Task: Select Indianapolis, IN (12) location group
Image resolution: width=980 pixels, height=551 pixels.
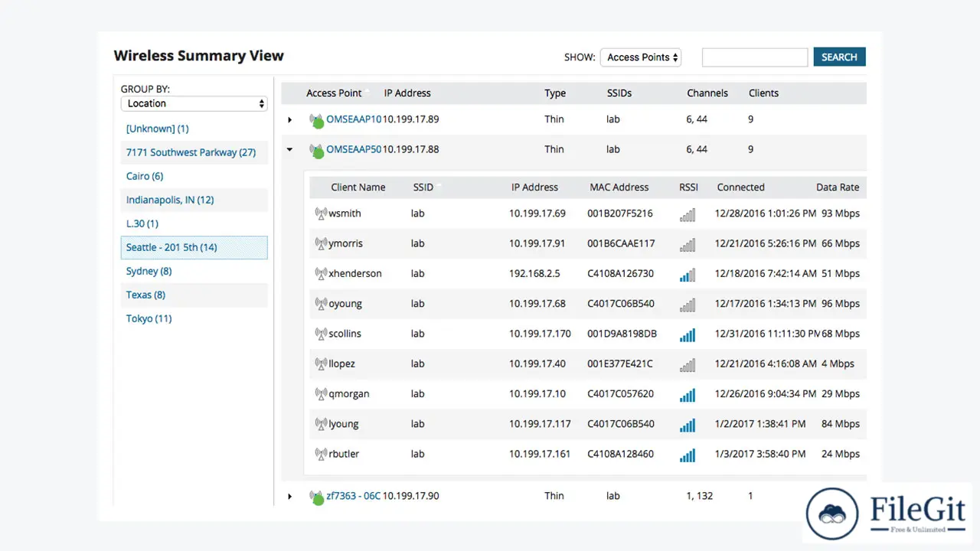Action: [170, 200]
